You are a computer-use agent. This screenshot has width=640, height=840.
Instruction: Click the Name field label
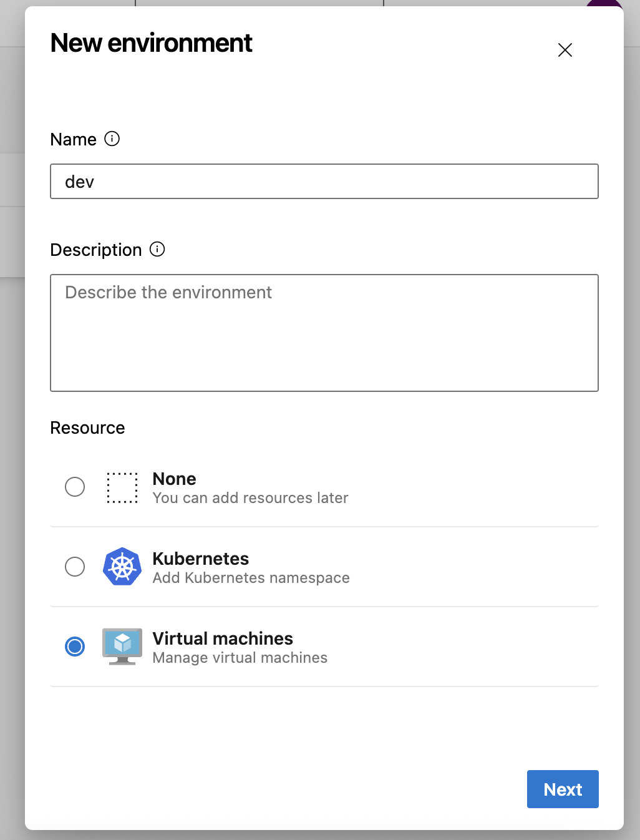74,139
